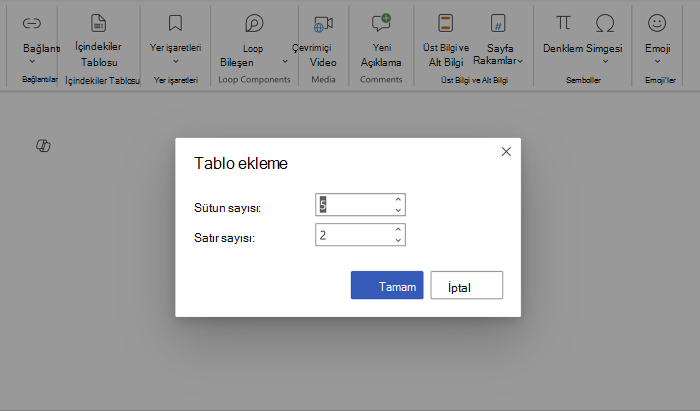Decrease Satır sayısı with down arrow

pos(398,240)
